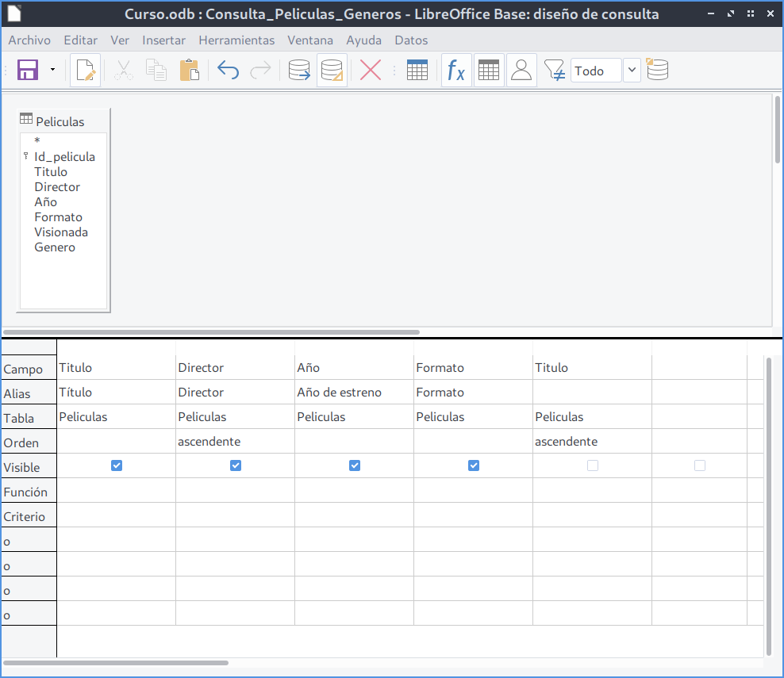The width and height of the screenshot is (784, 678).
Task: Open the Herramientas menu
Action: (236, 40)
